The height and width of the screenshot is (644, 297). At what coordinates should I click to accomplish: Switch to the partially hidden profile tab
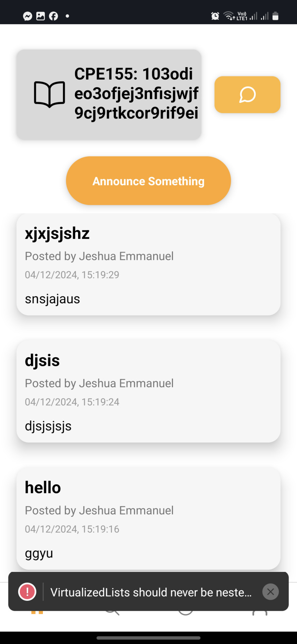(260, 613)
